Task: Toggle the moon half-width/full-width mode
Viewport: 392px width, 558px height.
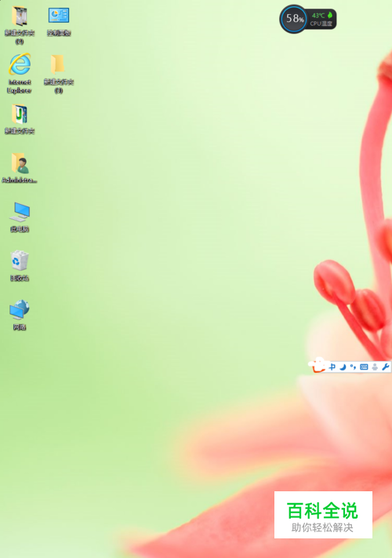Action: 343,367
